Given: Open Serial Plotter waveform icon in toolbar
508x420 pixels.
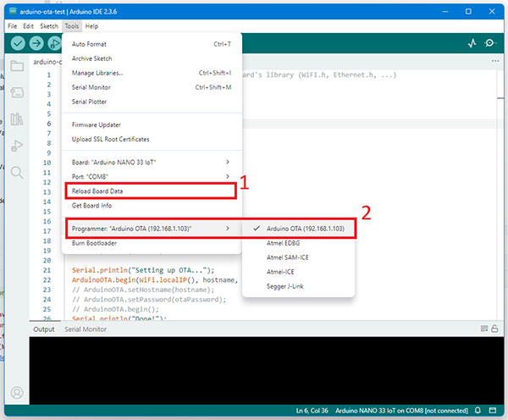Looking at the screenshot, I should [x=472, y=43].
